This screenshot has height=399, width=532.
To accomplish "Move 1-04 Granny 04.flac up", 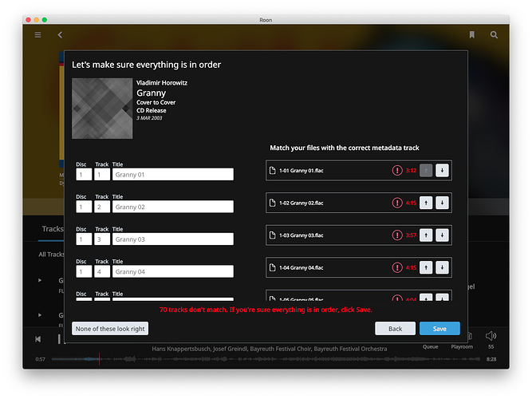I will (426, 267).
